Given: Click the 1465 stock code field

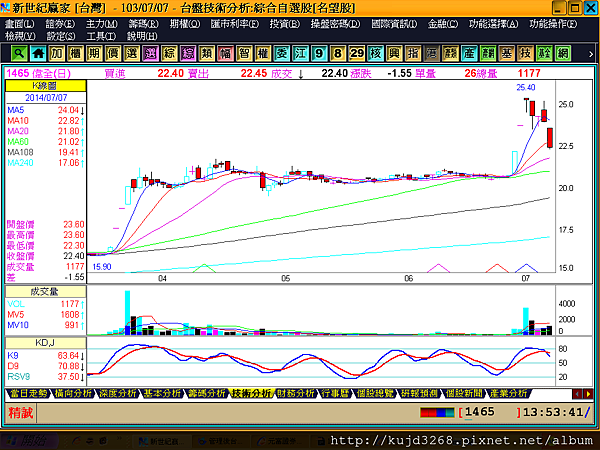Looking at the screenshot, I should (490, 412).
